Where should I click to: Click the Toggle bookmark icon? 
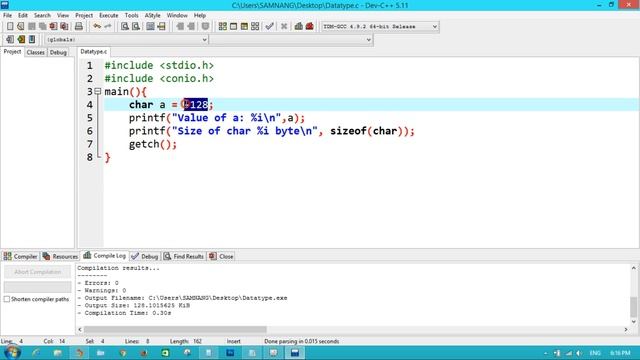(205, 26)
